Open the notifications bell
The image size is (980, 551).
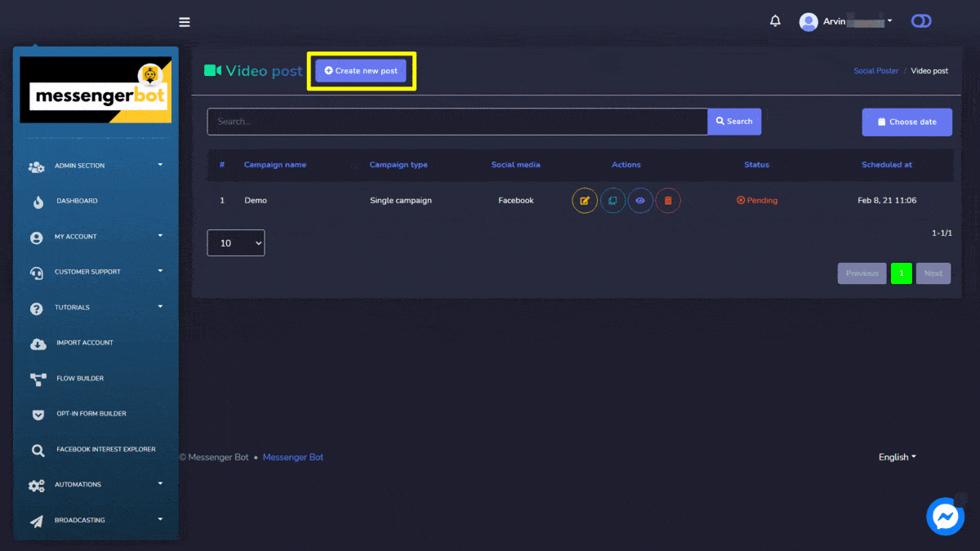(776, 21)
